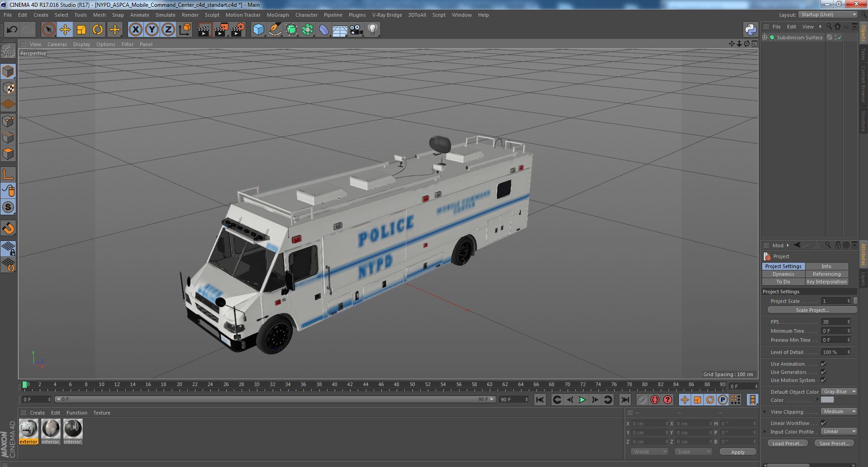Click the Undo arrow icon
The height and width of the screenshot is (467, 868).
click(12, 30)
